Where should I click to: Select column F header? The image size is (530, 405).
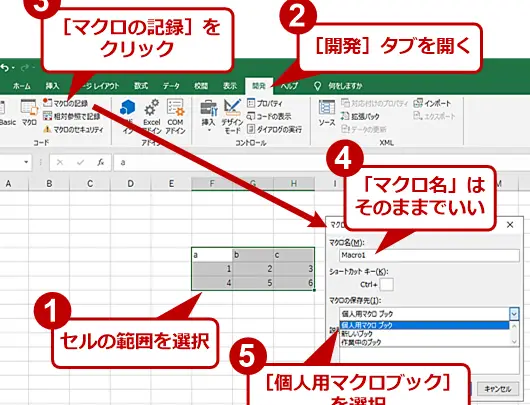tap(212, 184)
